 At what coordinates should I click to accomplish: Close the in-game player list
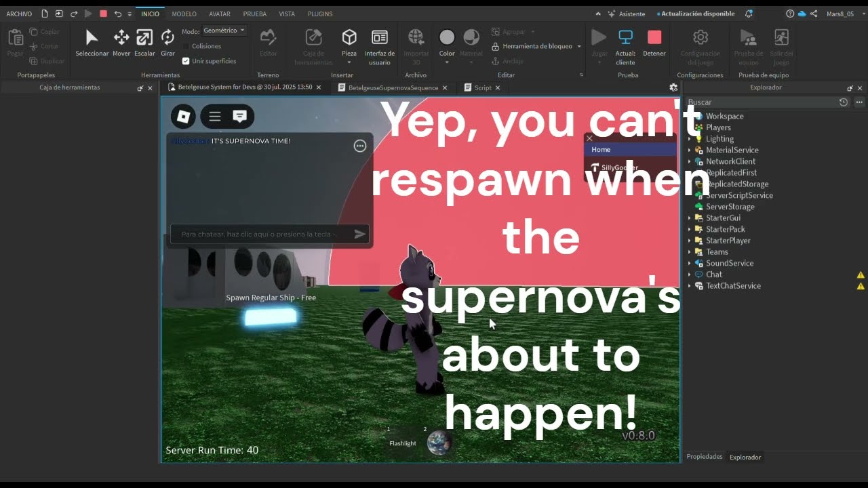(589, 138)
